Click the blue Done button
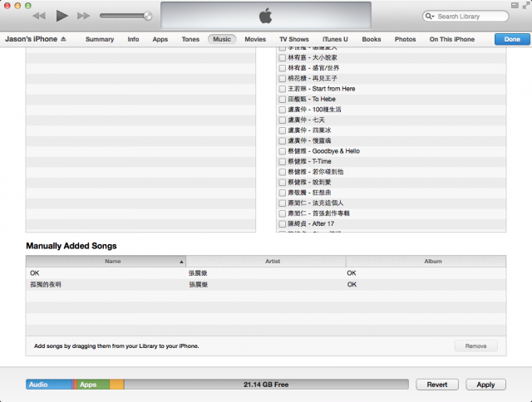 [x=512, y=39]
